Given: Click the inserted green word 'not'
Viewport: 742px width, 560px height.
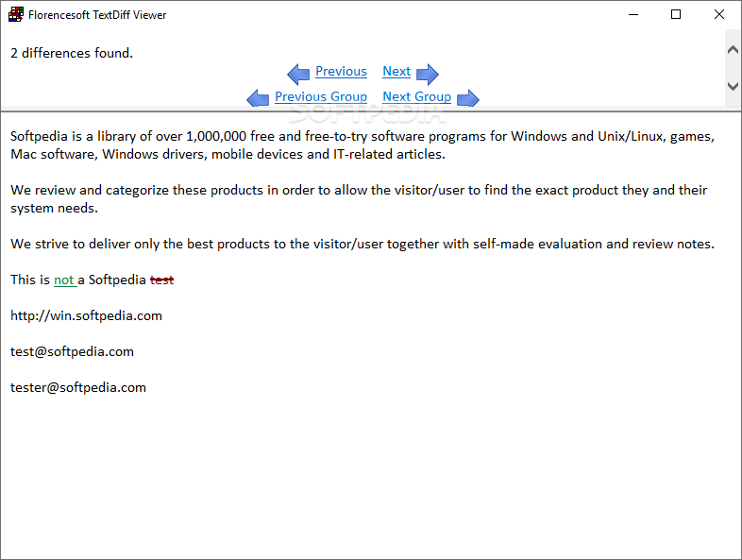Looking at the screenshot, I should click(x=64, y=280).
